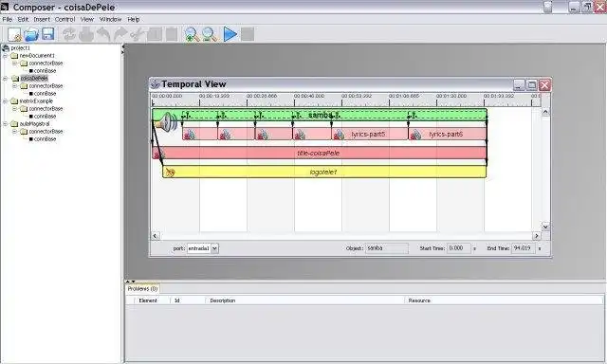The width and height of the screenshot is (607, 364).
Task: Collapse connectorBase under matrixExample
Action: 15,109
